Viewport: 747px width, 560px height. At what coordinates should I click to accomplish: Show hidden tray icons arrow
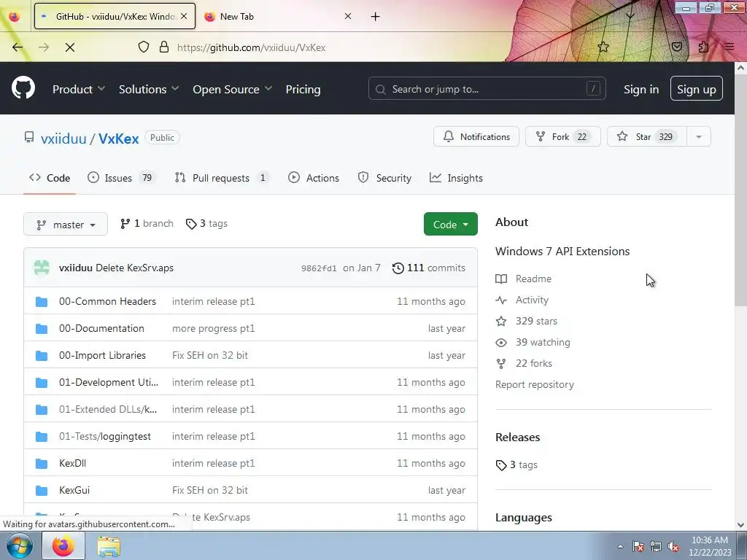click(x=620, y=546)
